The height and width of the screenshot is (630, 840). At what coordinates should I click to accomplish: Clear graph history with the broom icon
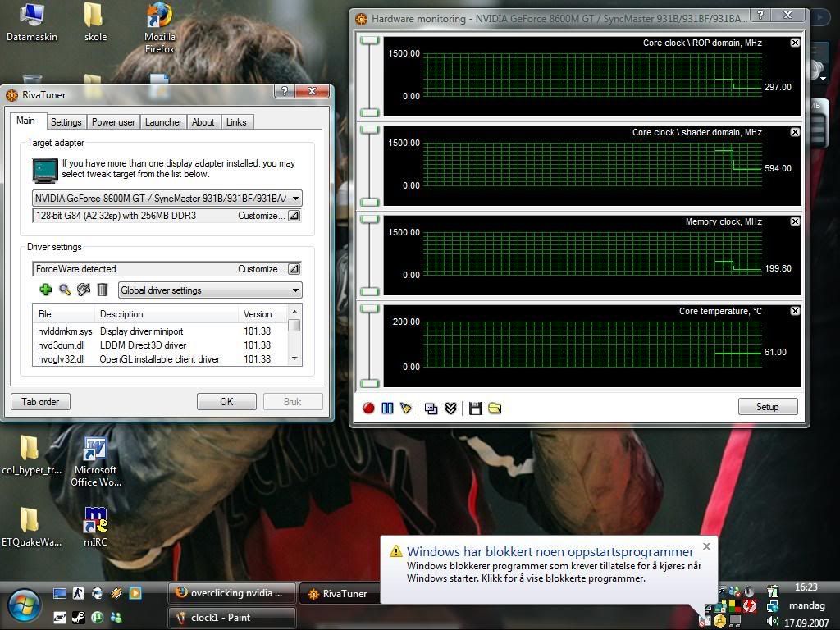point(406,409)
